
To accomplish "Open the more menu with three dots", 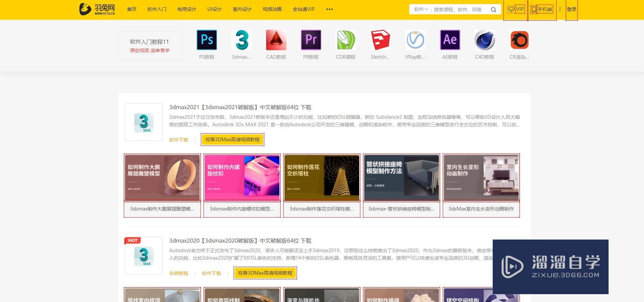I will click(329, 9).
